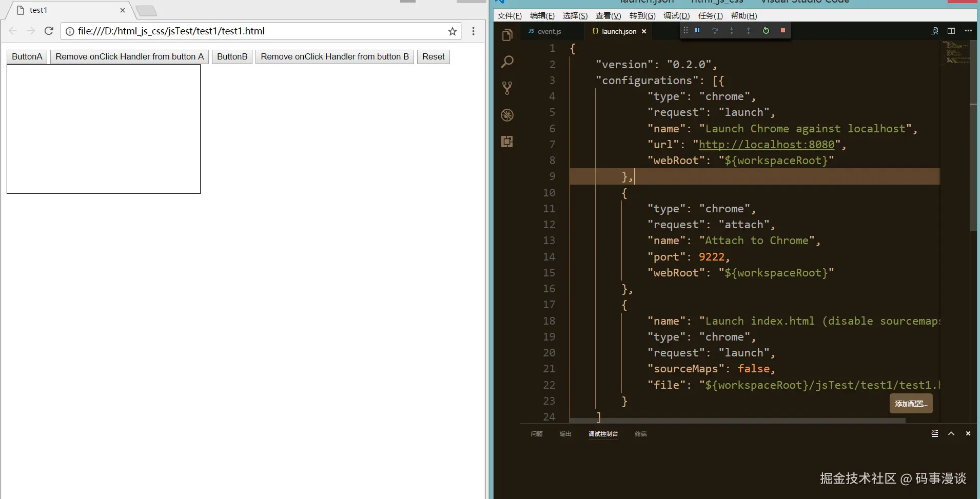Image resolution: width=980 pixels, height=499 pixels.
Task: Open the panel output filter icon
Action: click(934, 433)
